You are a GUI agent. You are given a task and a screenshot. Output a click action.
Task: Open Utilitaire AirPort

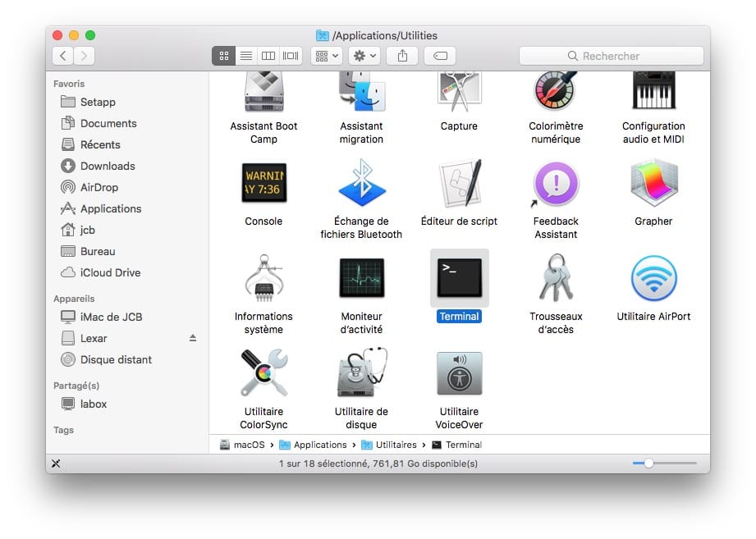tap(652, 278)
